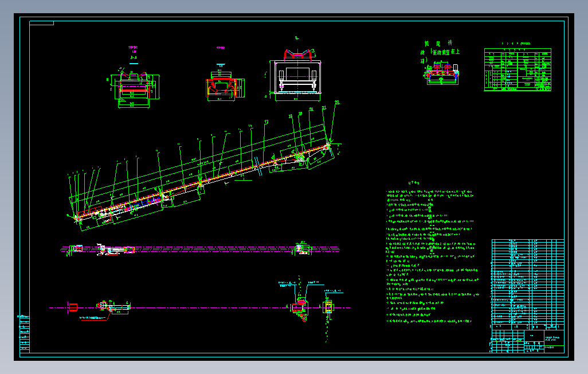Click the small box in top-left frame corner

coord(42,24)
